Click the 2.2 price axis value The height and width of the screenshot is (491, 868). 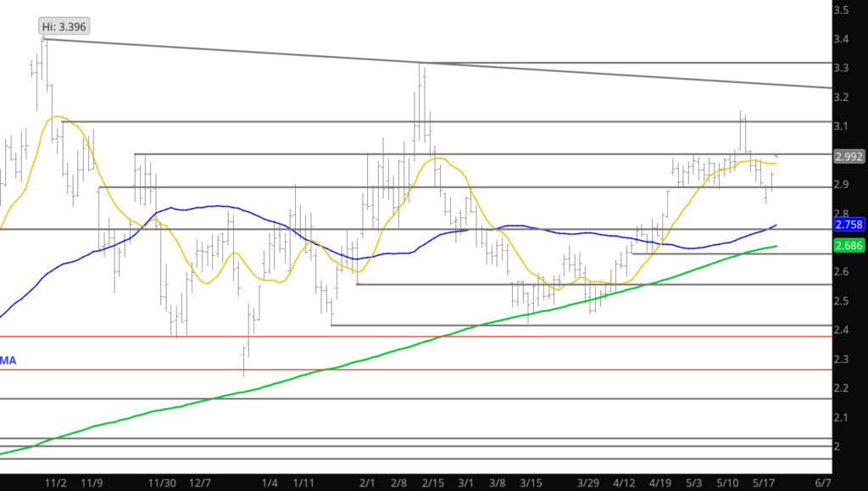[842, 388]
